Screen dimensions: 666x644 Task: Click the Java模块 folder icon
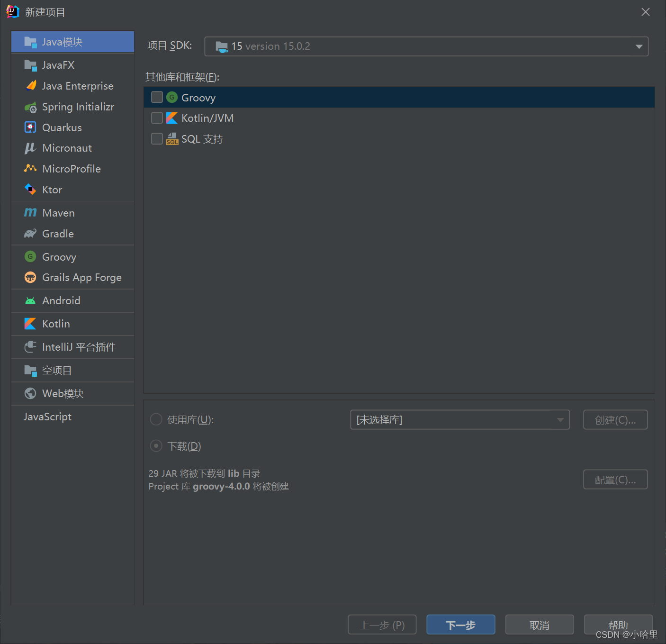pyautogui.click(x=30, y=42)
